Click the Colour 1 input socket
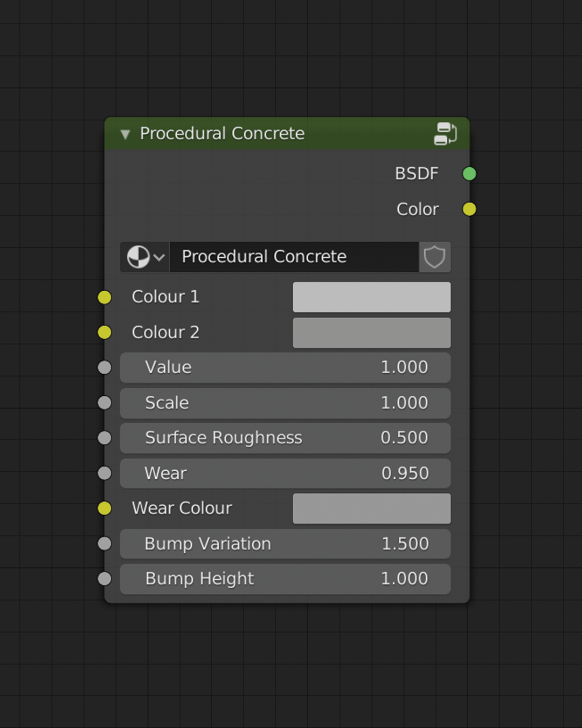582x728 pixels. [x=104, y=297]
